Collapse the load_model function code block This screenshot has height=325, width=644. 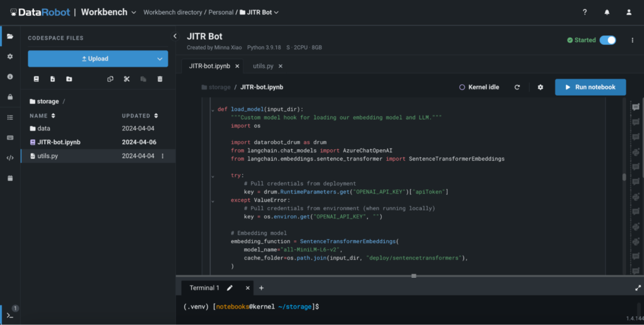213,110
